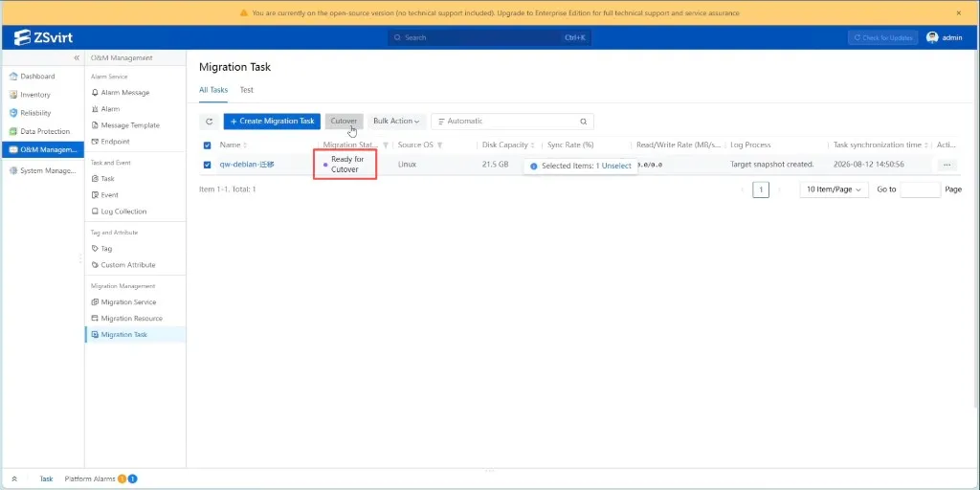Click the blue alarm count badge
The height and width of the screenshot is (490, 980).
pyautogui.click(x=132, y=479)
